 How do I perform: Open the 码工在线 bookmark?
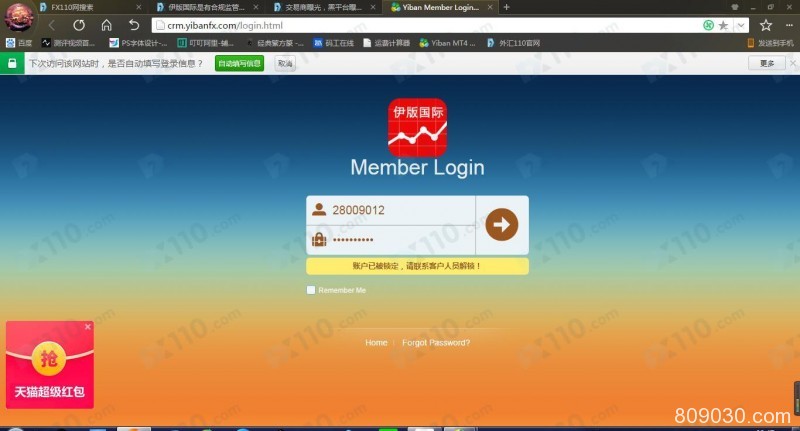pos(334,43)
